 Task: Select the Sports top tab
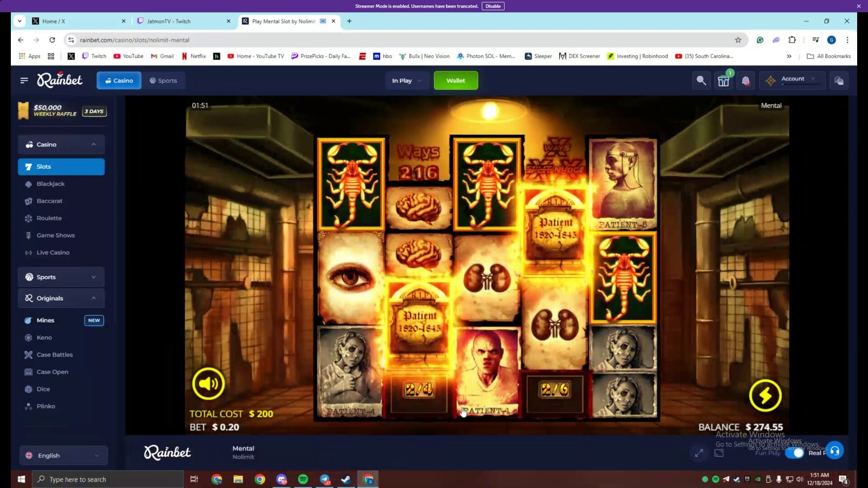click(x=163, y=80)
